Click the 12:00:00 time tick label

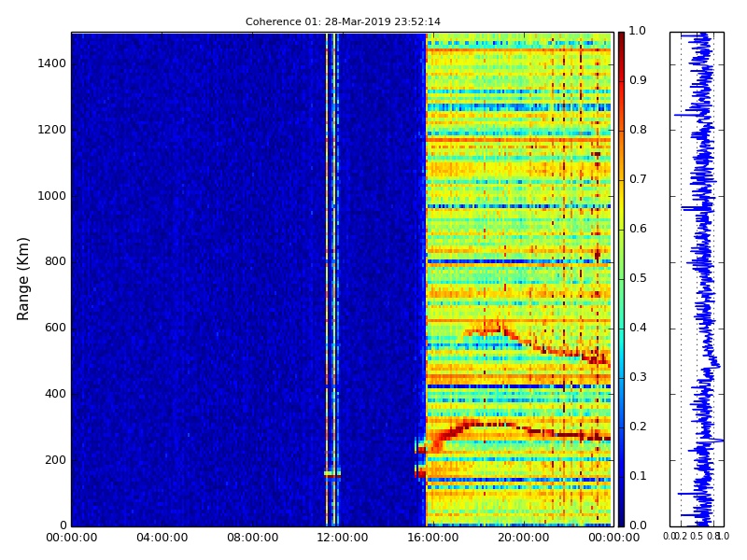(343, 538)
